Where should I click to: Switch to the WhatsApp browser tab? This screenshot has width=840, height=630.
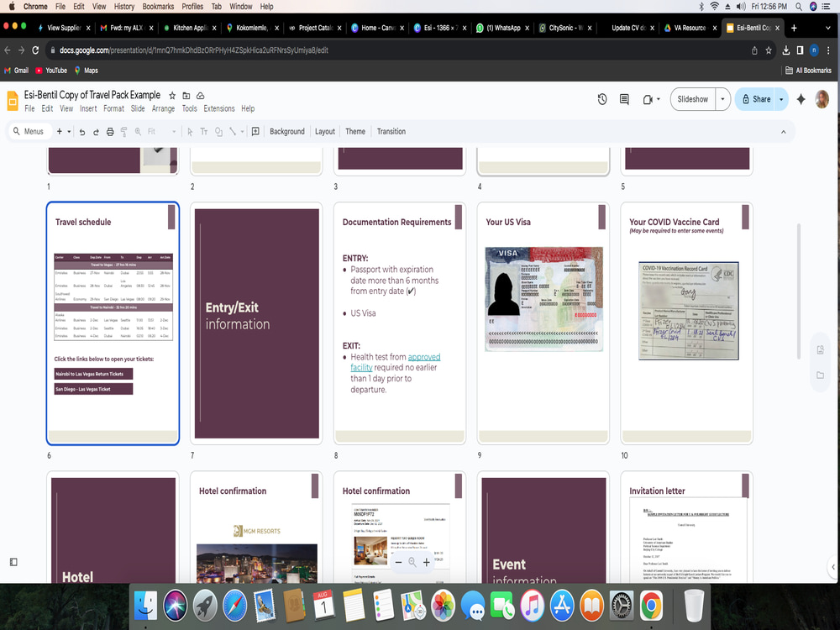coord(502,28)
